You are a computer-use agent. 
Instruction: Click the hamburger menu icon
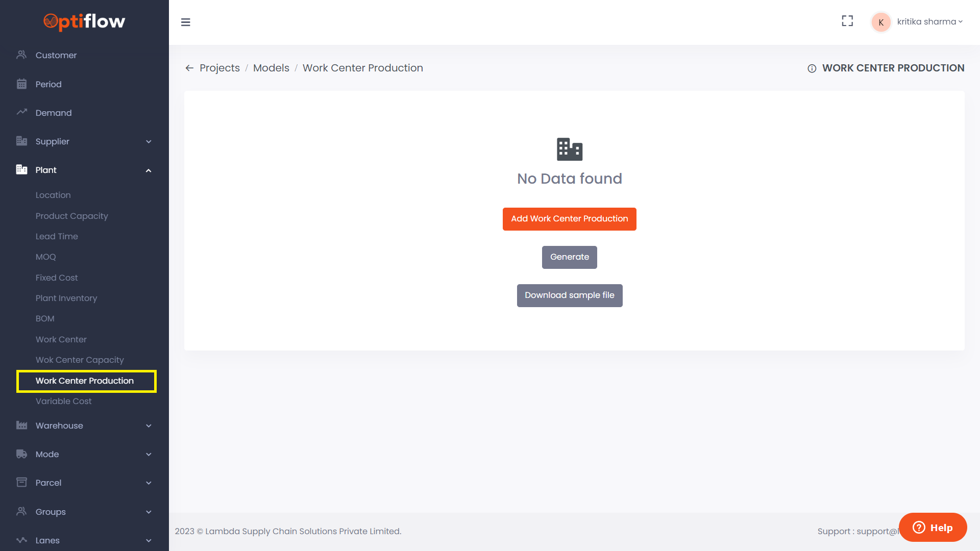coord(185,22)
